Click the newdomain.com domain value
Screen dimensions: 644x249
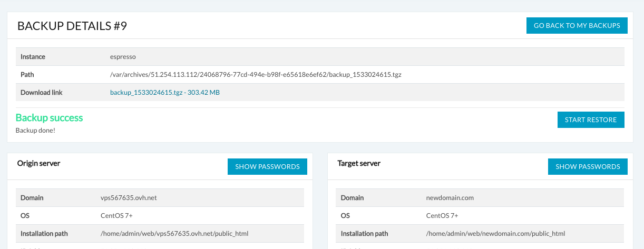click(x=450, y=198)
